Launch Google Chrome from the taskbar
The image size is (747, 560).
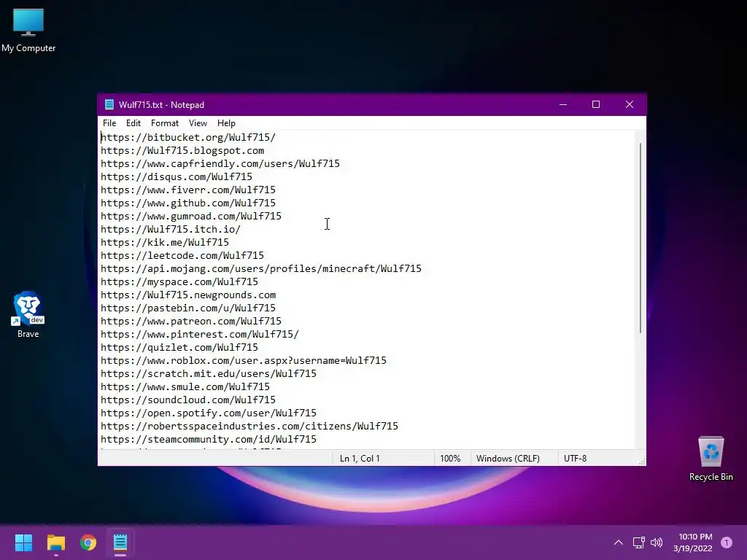point(88,542)
